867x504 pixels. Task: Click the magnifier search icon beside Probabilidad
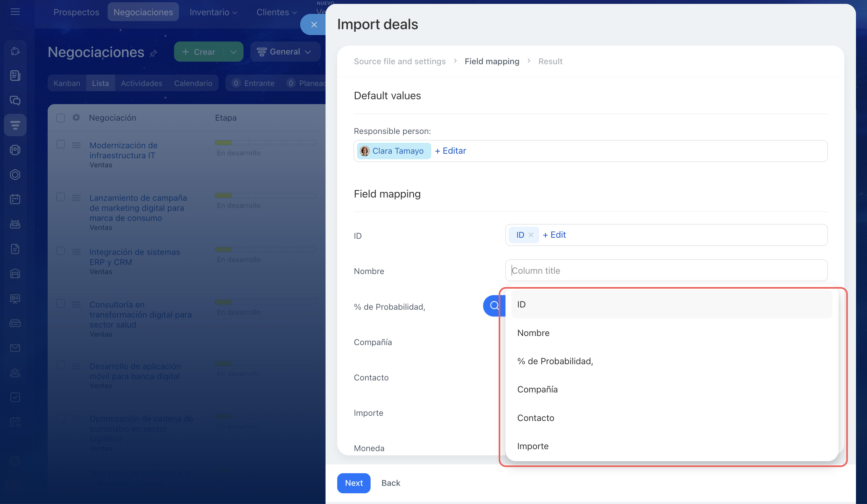click(494, 306)
